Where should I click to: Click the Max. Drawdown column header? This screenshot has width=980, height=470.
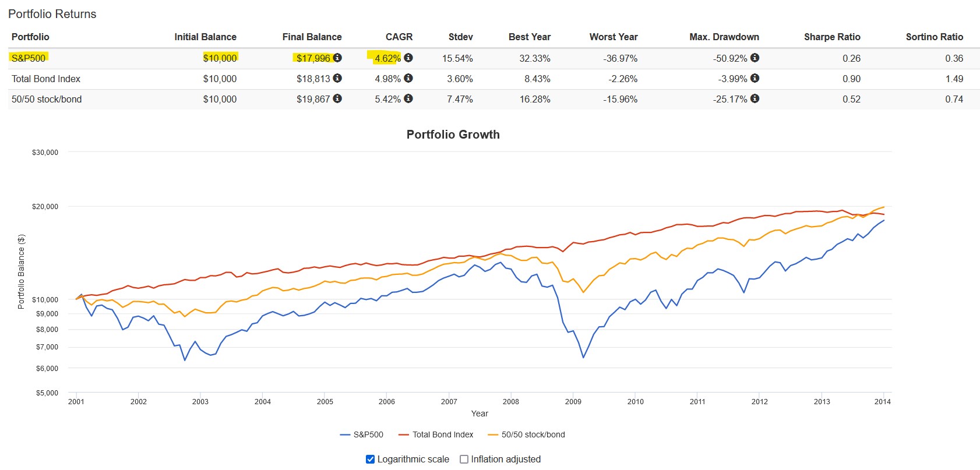click(724, 37)
